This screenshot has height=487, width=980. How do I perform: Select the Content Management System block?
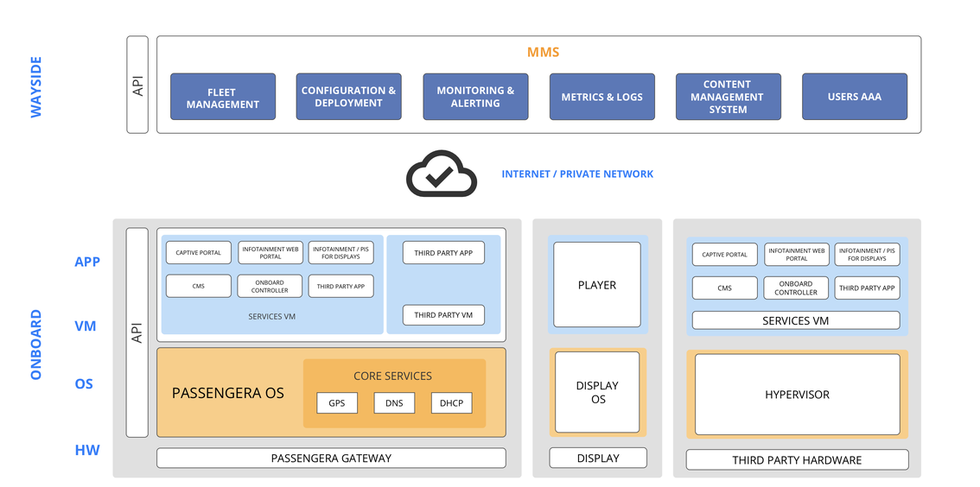(x=729, y=97)
